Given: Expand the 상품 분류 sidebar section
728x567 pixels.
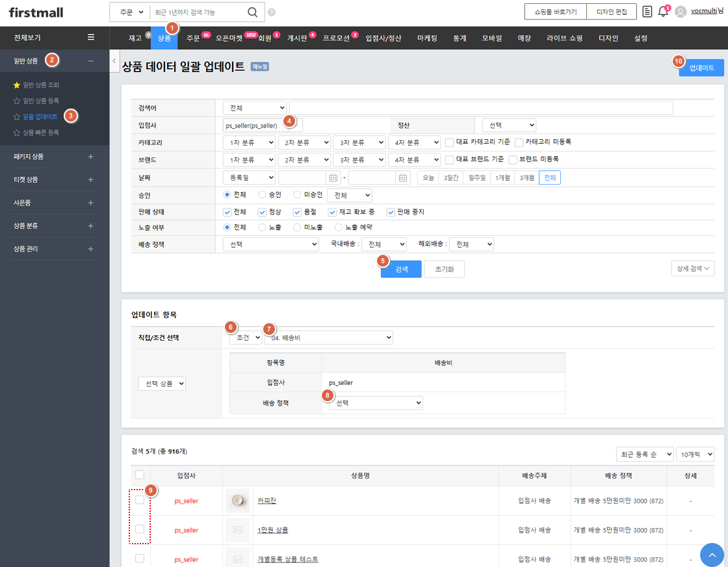Looking at the screenshot, I should tap(90, 226).
